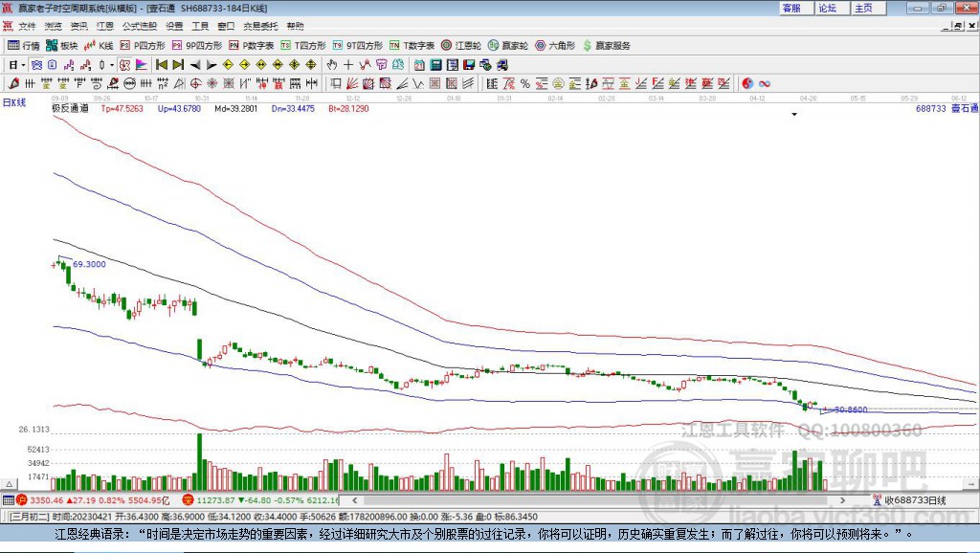Click the percent (%) drawing tool
The image size is (980, 553).
pos(525,84)
